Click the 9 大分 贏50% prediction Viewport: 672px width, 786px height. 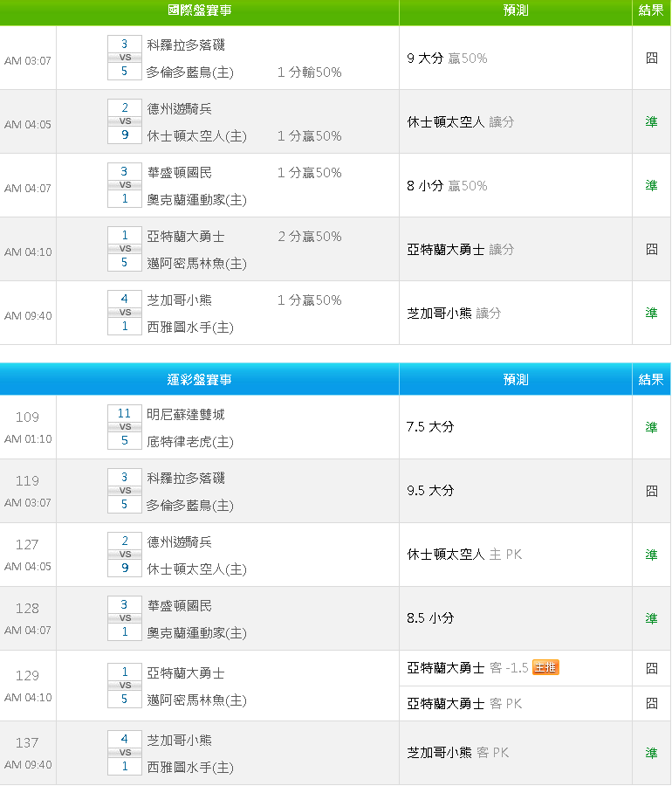tap(447, 59)
